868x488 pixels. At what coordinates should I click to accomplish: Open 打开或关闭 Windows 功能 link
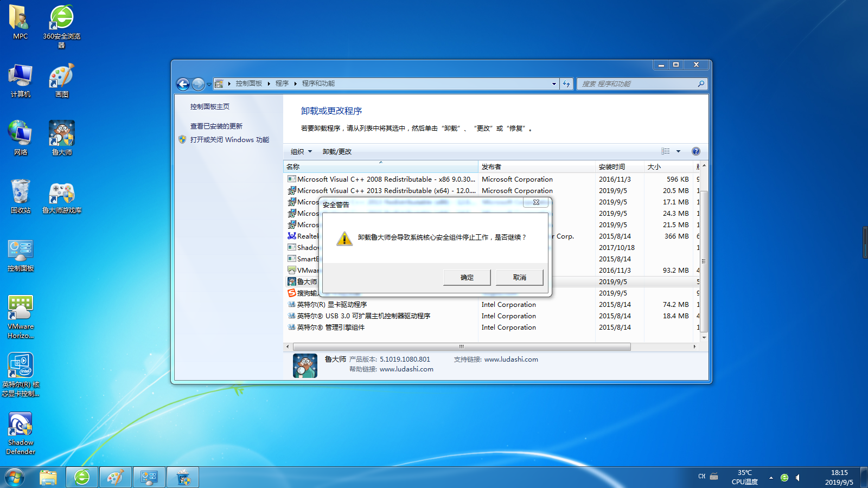pos(229,140)
